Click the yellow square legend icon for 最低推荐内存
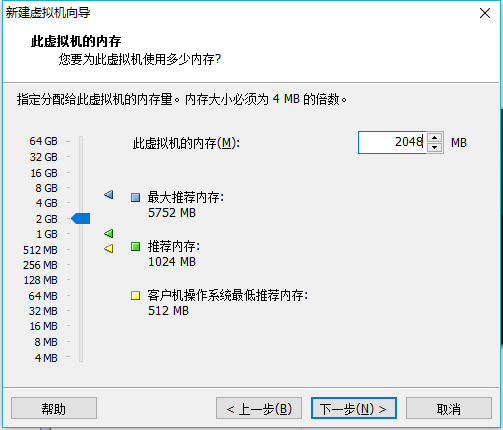This screenshot has height=430, width=503. [135, 296]
